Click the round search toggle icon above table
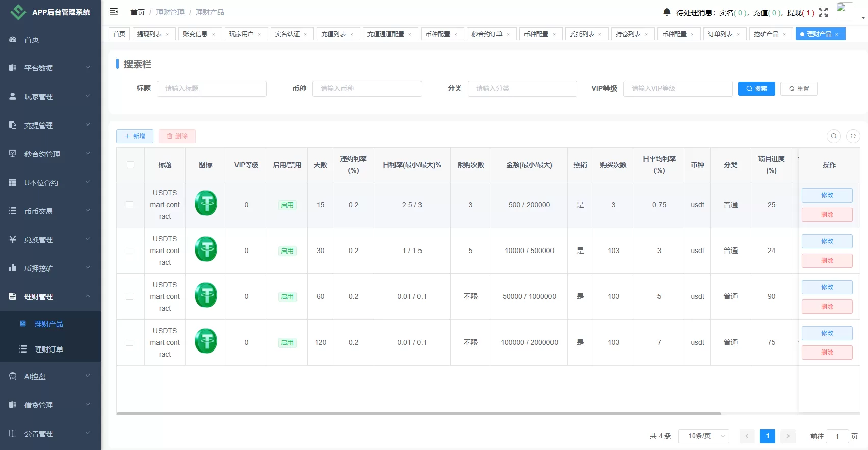The width and height of the screenshot is (868, 450). pos(834,136)
